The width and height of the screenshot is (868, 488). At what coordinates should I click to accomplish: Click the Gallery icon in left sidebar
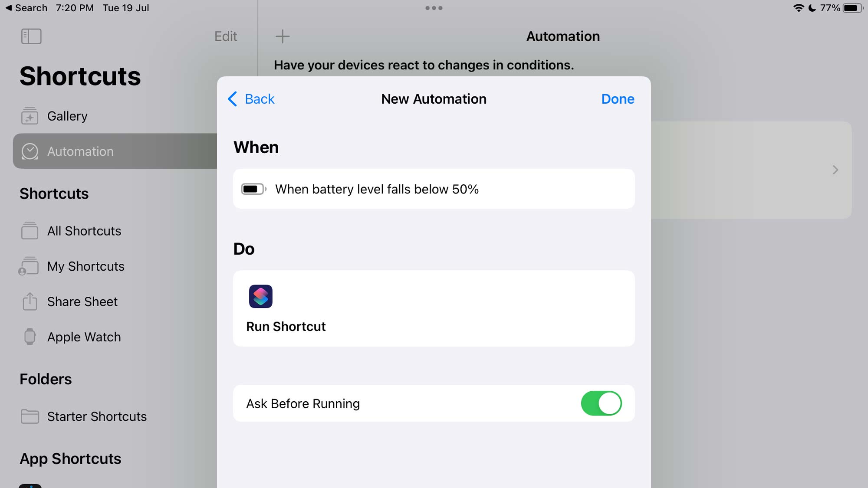(x=30, y=116)
